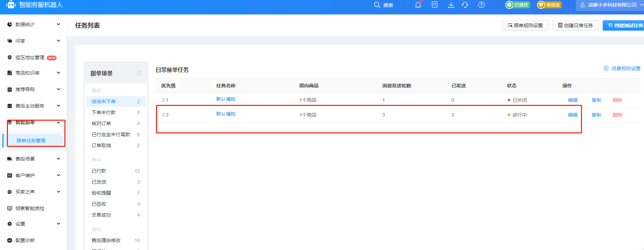This screenshot has height=250, width=644.
Task: Select the 核对订单 scenario
Action: (116, 123)
